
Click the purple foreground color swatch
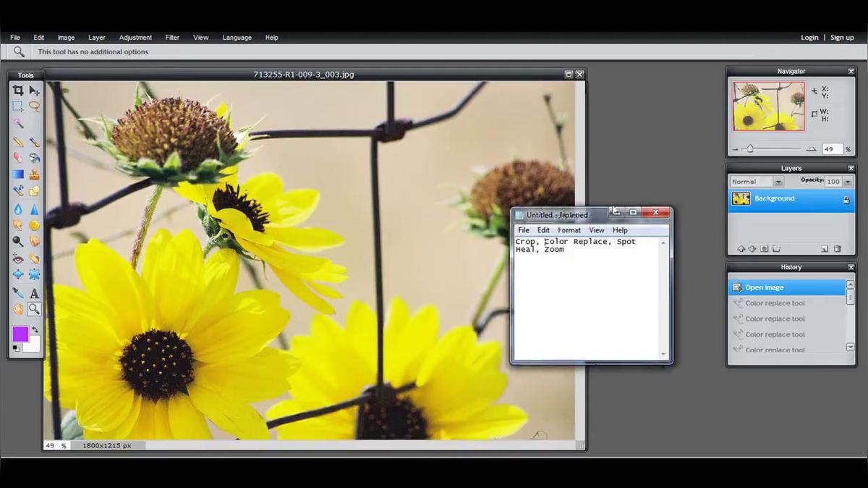pyautogui.click(x=20, y=334)
